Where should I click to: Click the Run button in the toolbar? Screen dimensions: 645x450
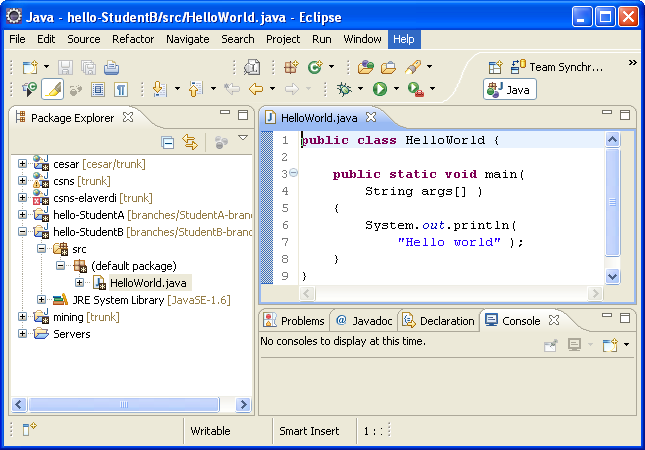click(x=380, y=89)
